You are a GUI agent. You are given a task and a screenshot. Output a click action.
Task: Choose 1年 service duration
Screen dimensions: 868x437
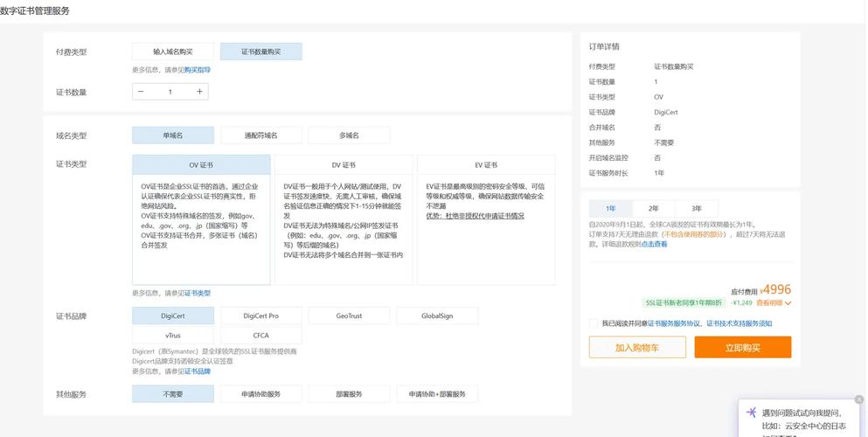point(611,209)
